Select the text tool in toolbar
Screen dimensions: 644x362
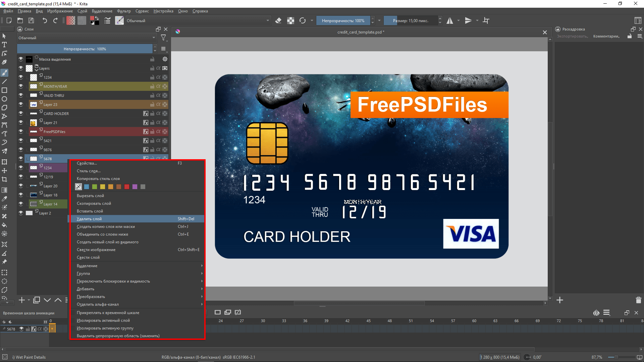coord(5,44)
